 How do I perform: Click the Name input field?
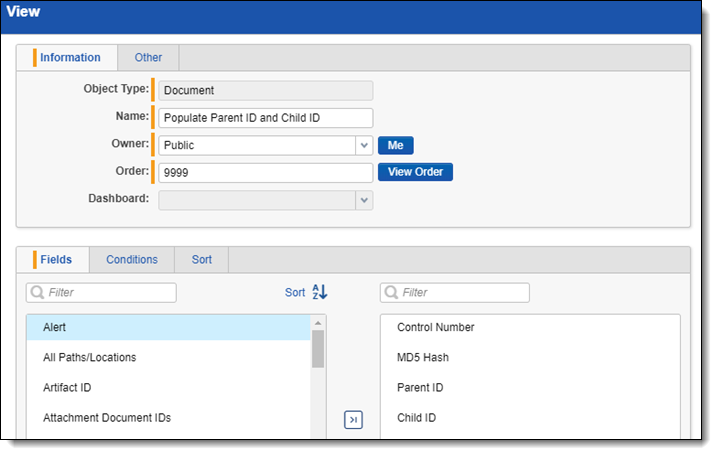pyautogui.click(x=265, y=118)
